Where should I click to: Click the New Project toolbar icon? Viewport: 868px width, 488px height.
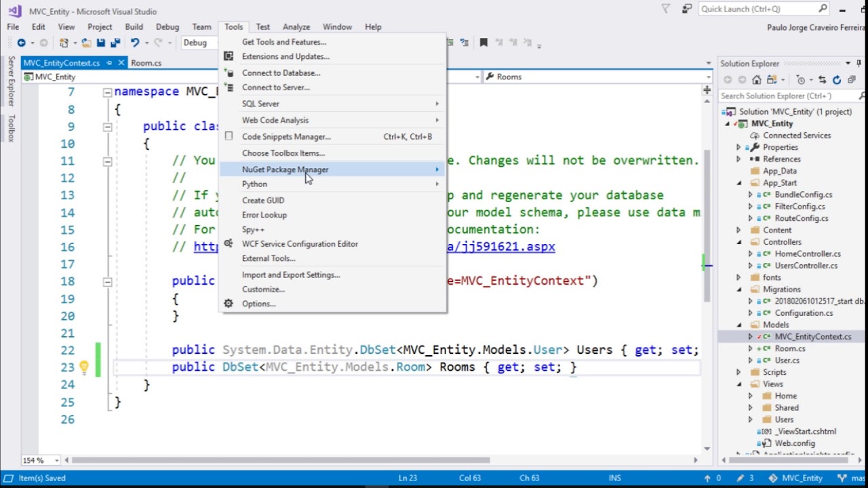point(65,43)
